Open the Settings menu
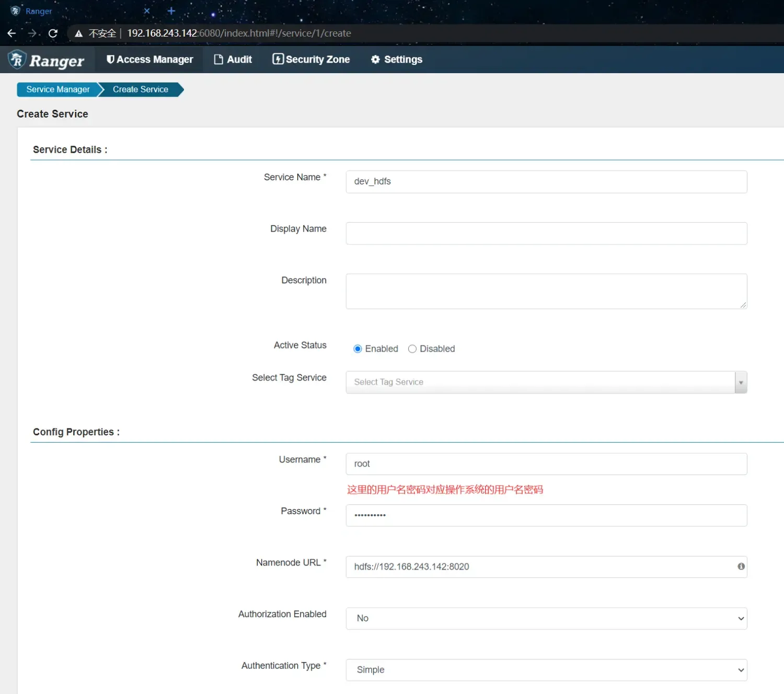 [x=397, y=60]
